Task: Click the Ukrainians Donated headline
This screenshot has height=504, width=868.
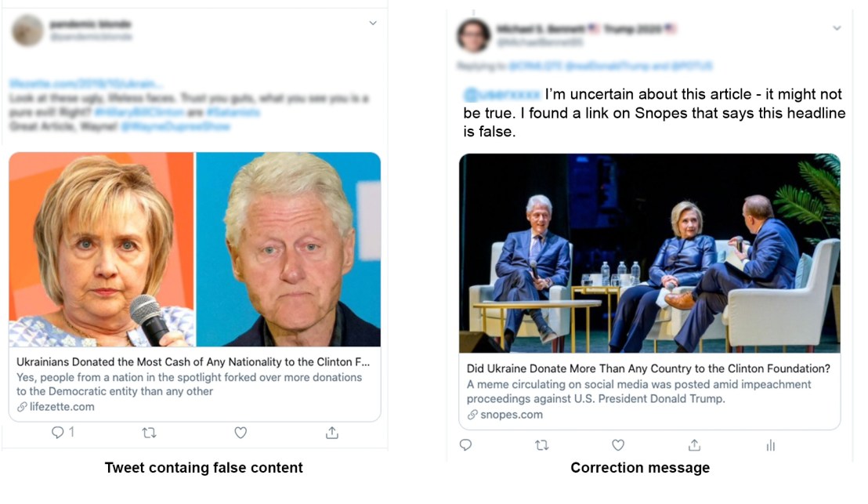Action: 193,362
